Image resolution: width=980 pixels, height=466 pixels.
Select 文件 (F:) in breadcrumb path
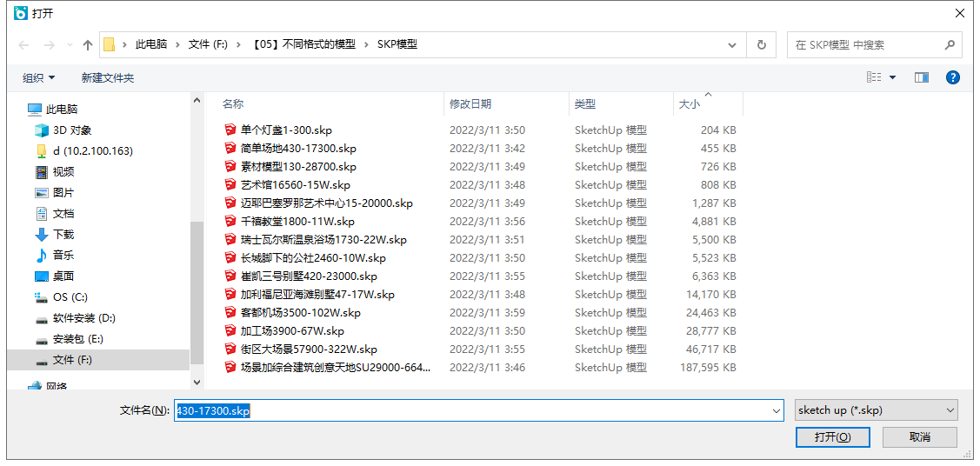[x=208, y=45]
